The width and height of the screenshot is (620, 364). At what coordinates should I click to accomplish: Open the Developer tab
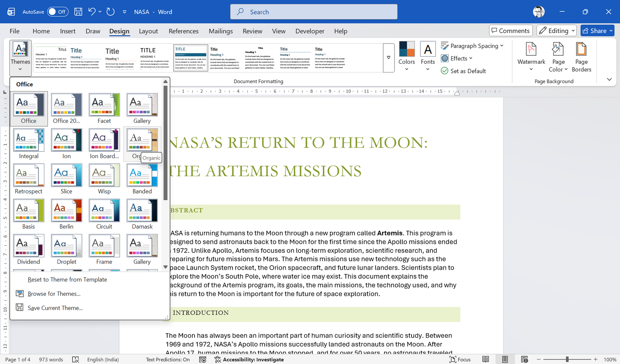point(310,31)
